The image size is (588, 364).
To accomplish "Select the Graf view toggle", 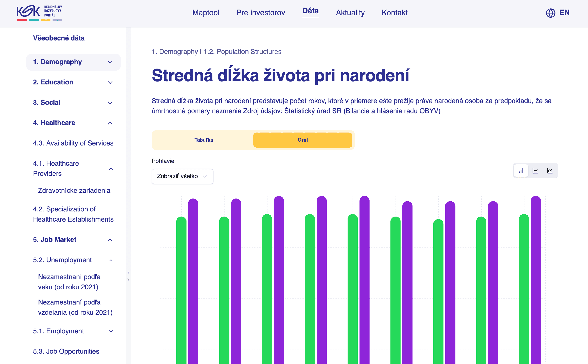I will pos(303,140).
